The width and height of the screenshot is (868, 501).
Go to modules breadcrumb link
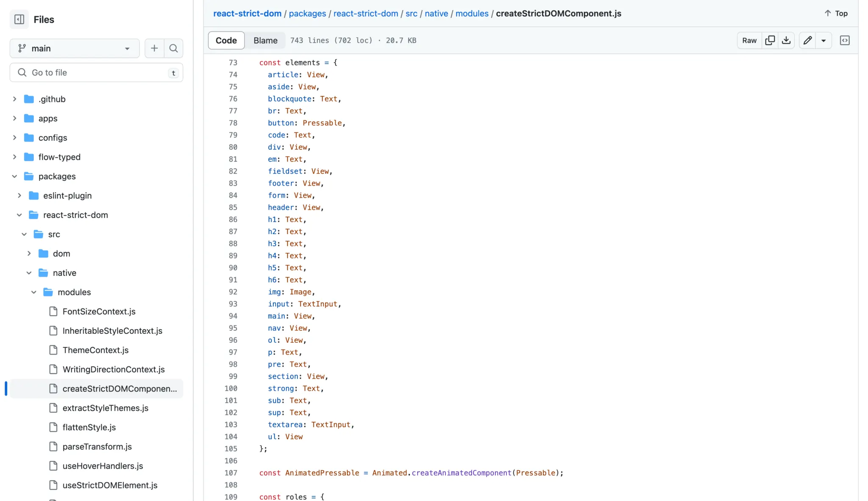coord(472,14)
